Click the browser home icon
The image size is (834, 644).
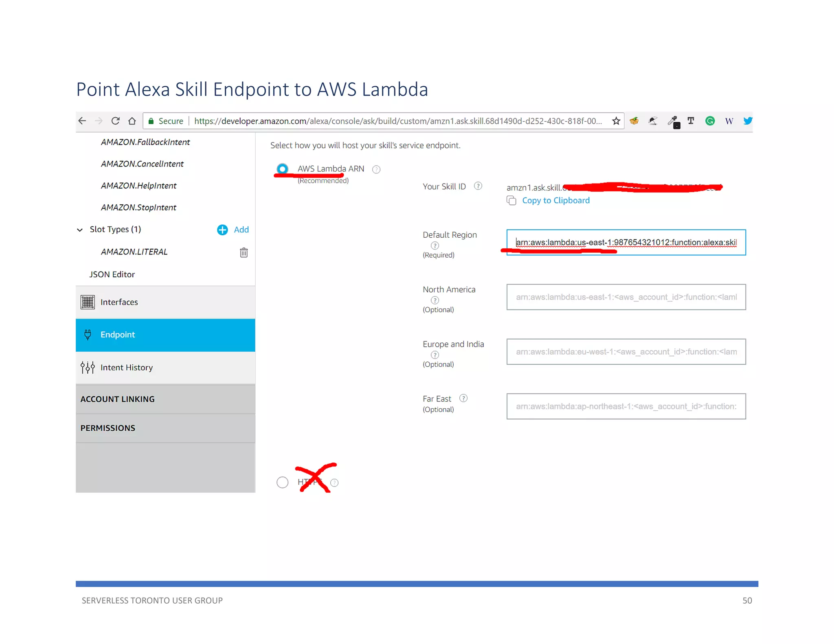click(132, 121)
